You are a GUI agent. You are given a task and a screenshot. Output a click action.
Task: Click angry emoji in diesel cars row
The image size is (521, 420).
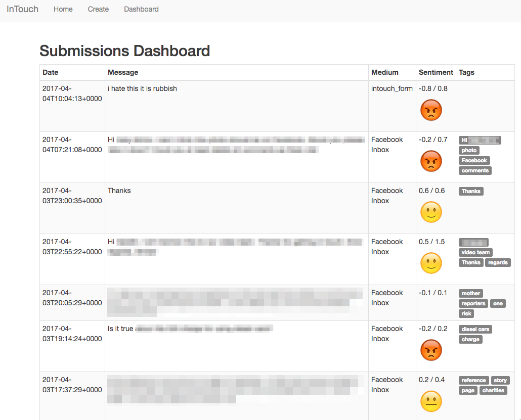point(431,350)
